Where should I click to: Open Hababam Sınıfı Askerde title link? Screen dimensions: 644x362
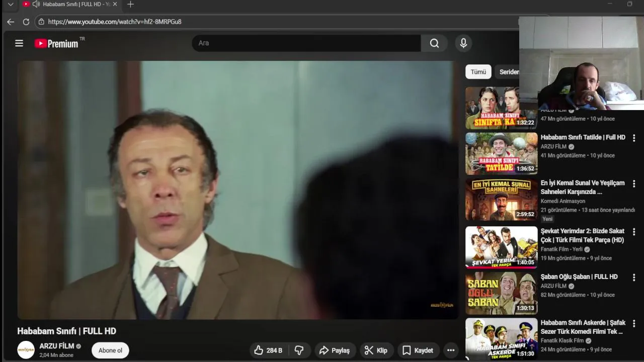(x=583, y=327)
